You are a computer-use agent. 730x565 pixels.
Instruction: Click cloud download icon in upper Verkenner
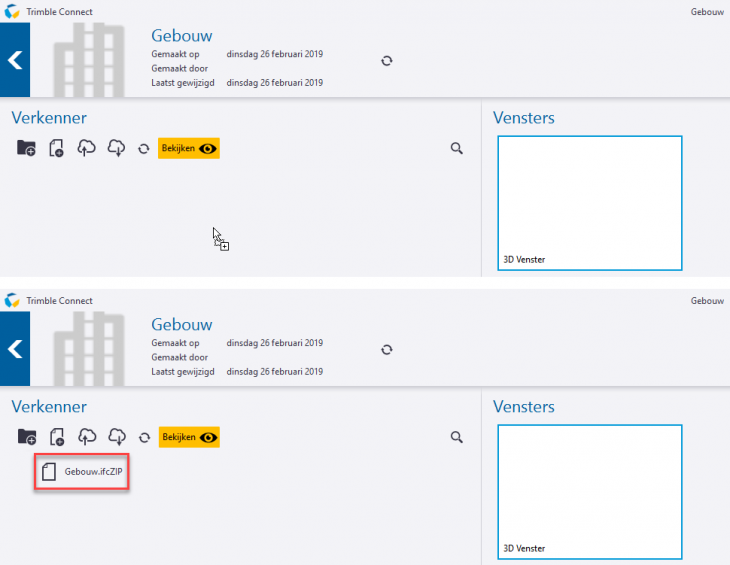[116, 148]
